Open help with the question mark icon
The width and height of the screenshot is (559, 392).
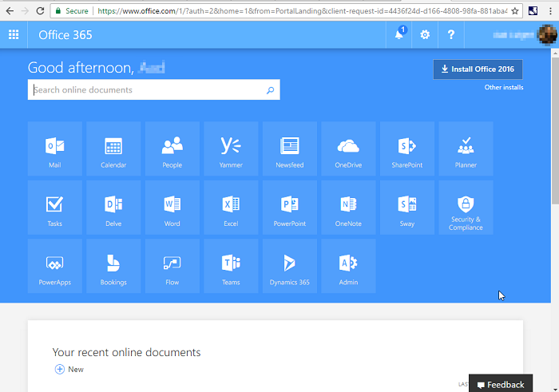pyautogui.click(x=451, y=34)
